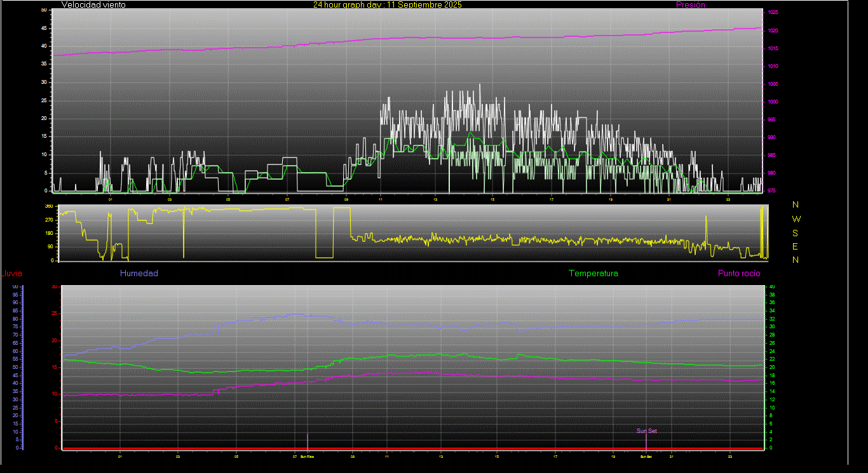Click the 'Sun Set' marker inside lower graph
This screenshot has height=473, width=868.
[x=646, y=431]
